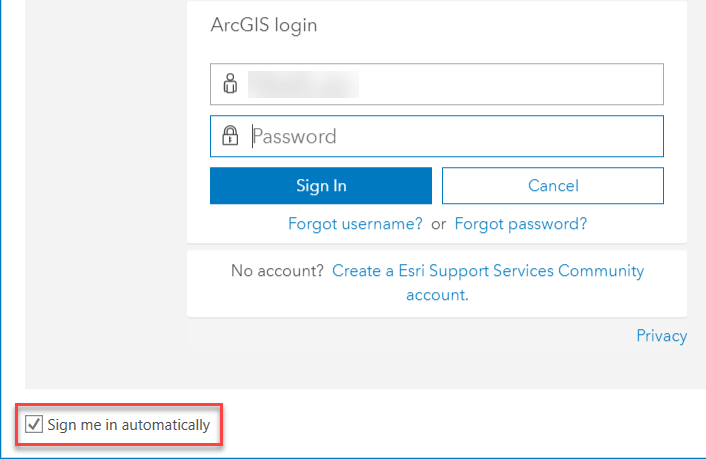The width and height of the screenshot is (706, 459).
Task: Toggle the Sign me in automatically checkbox
Action: [x=34, y=424]
